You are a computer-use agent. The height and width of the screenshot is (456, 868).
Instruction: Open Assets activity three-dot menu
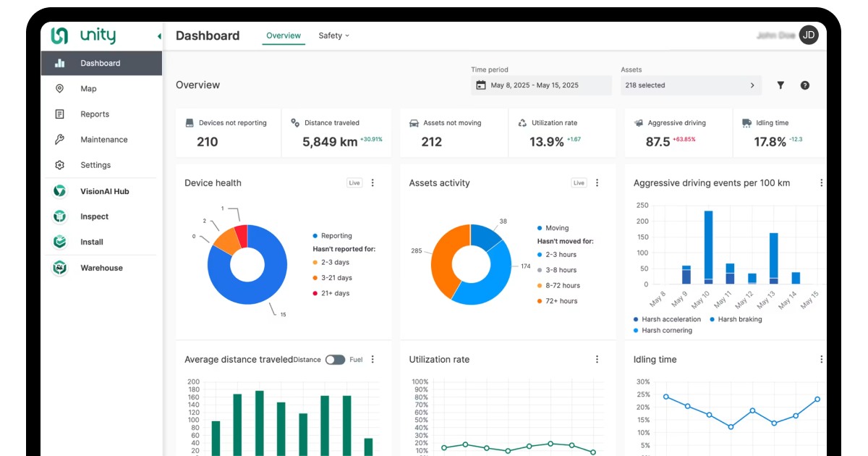[x=597, y=183]
